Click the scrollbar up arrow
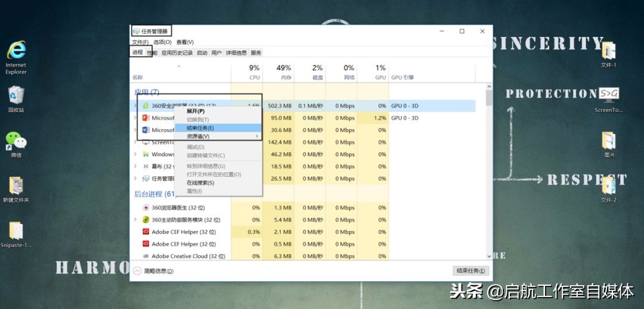The height and width of the screenshot is (309, 644). tap(489, 86)
